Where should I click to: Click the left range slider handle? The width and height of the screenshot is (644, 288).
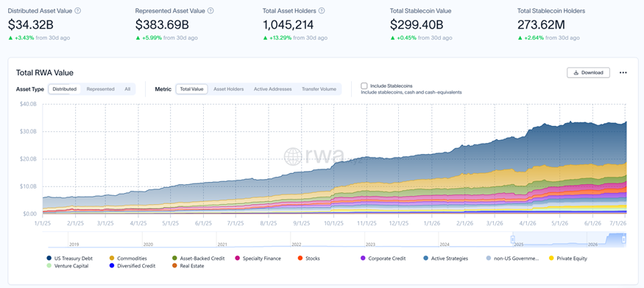point(512,239)
